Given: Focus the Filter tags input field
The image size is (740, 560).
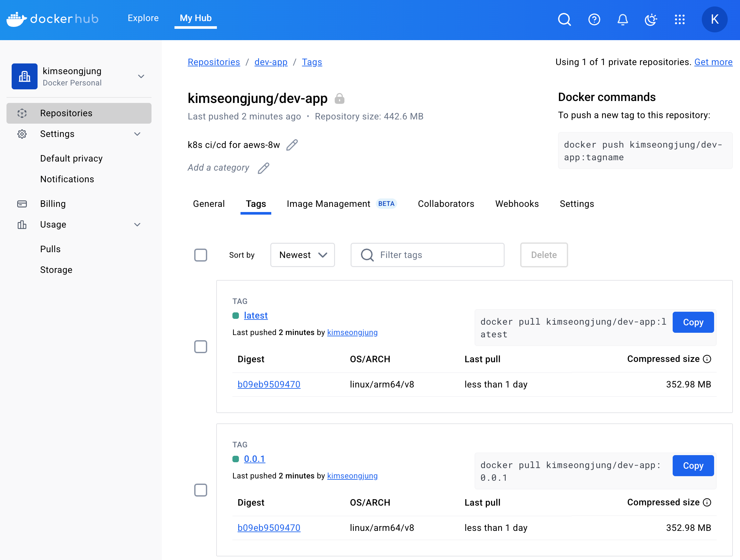Looking at the screenshot, I should 427,255.
